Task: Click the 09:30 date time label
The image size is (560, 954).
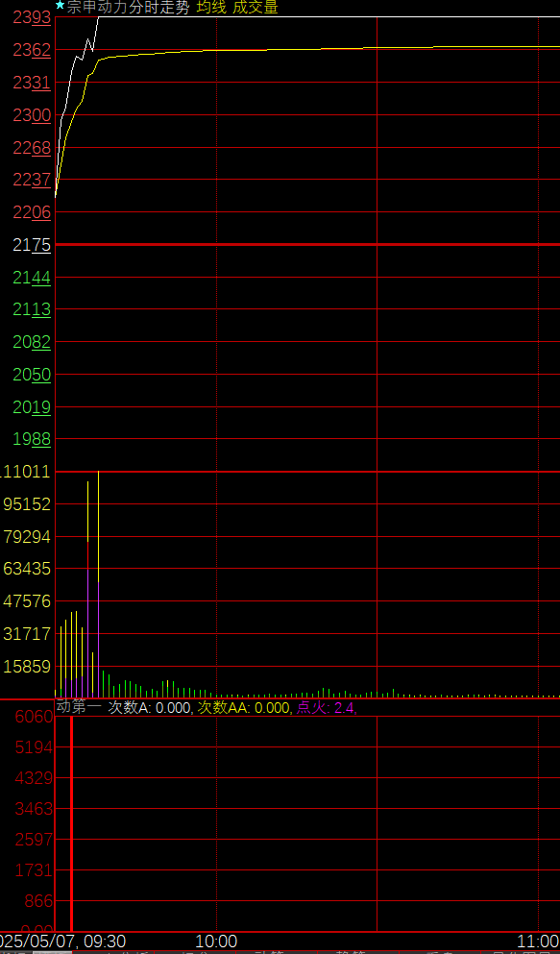Action: click(61, 942)
